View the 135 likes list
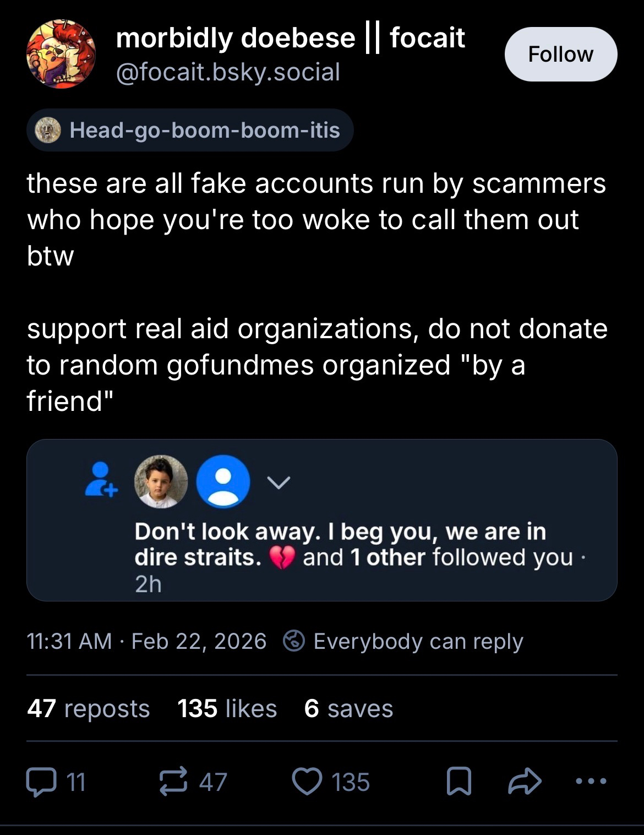 pyautogui.click(x=227, y=708)
